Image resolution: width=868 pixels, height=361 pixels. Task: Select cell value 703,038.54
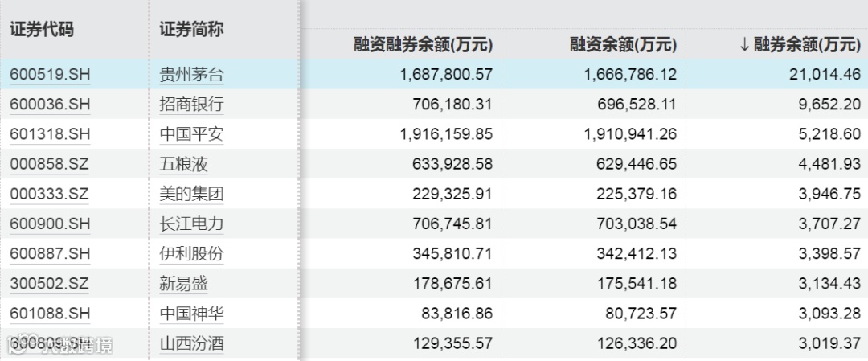637,224
